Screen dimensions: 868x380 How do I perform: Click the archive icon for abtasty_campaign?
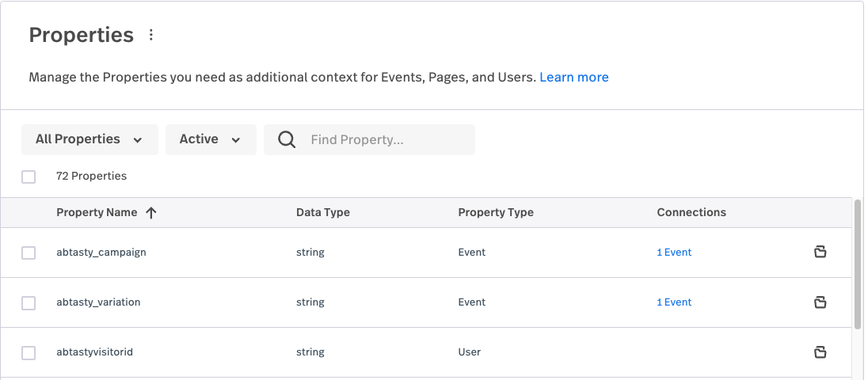pos(820,253)
